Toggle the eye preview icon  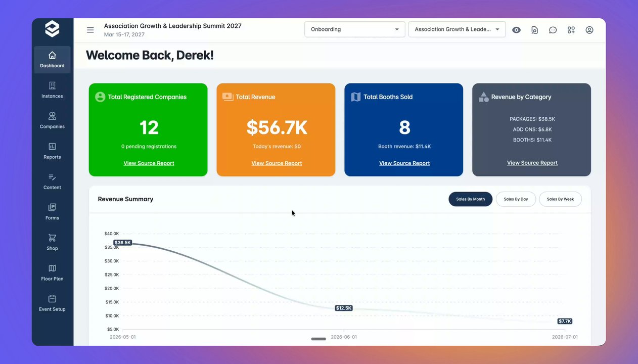(x=516, y=30)
